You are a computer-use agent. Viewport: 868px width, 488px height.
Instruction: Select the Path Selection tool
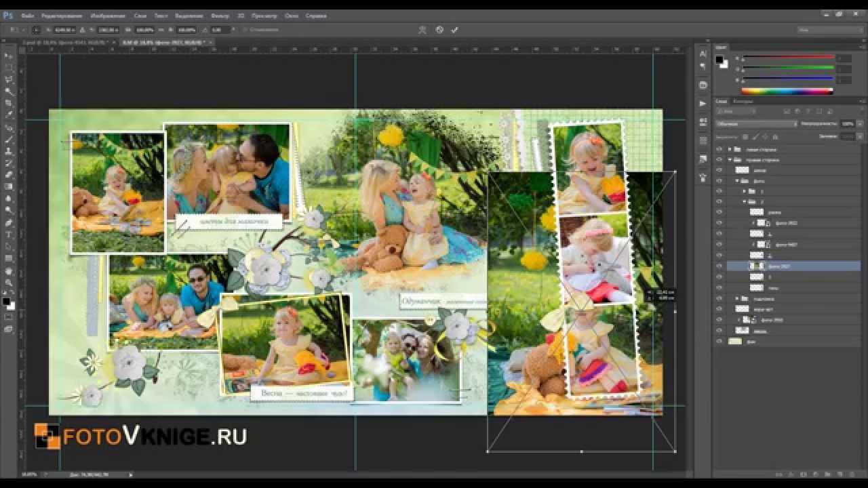click(x=9, y=246)
